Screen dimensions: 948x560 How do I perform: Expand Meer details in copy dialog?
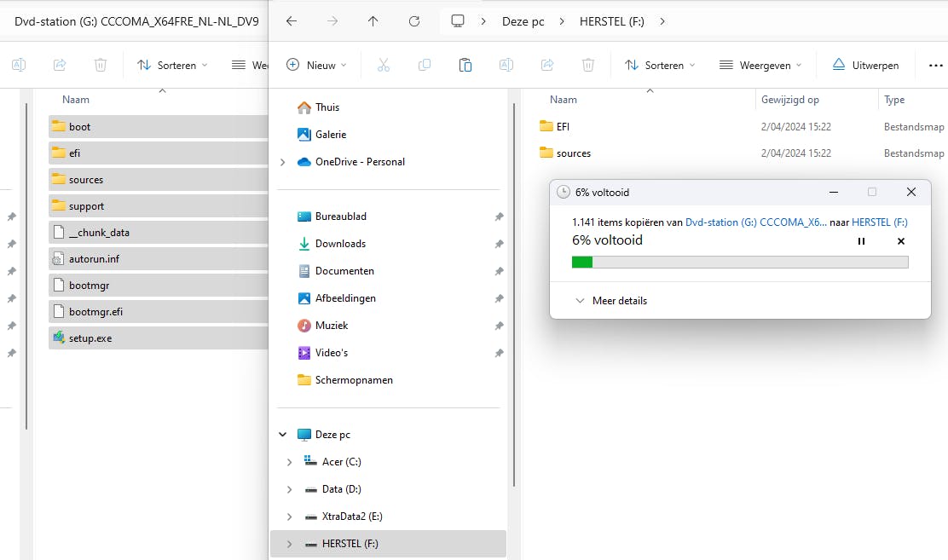pos(610,301)
